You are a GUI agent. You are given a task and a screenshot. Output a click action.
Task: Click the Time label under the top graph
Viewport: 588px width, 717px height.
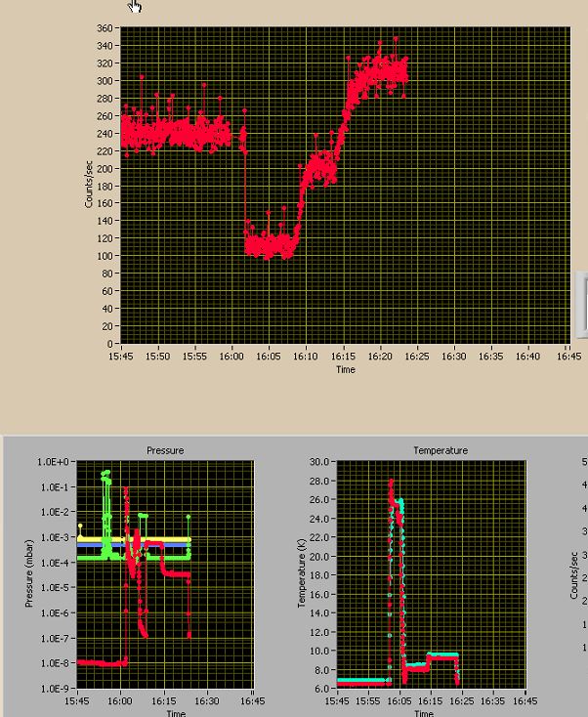346,369
